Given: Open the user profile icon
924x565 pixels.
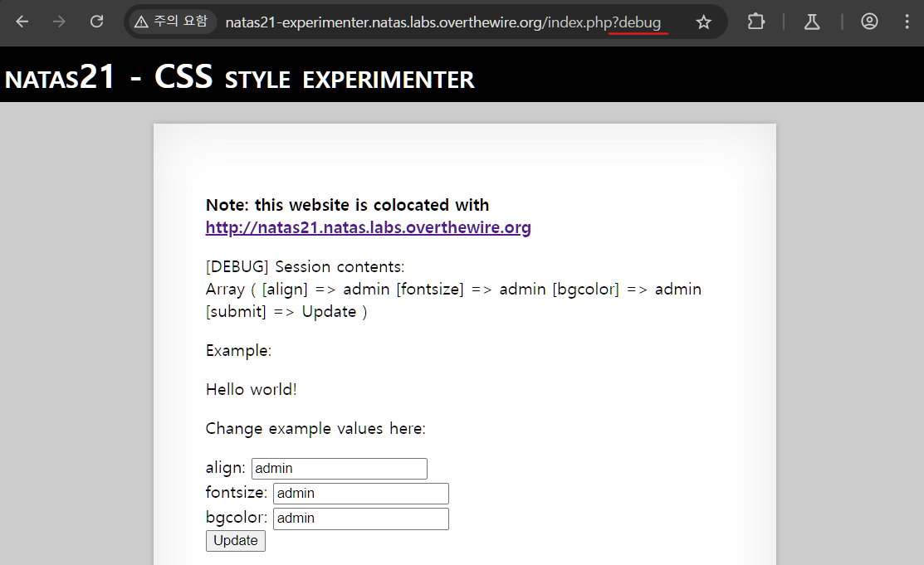Looking at the screenshot, I should pyautogui.click(x=869, y=22).
